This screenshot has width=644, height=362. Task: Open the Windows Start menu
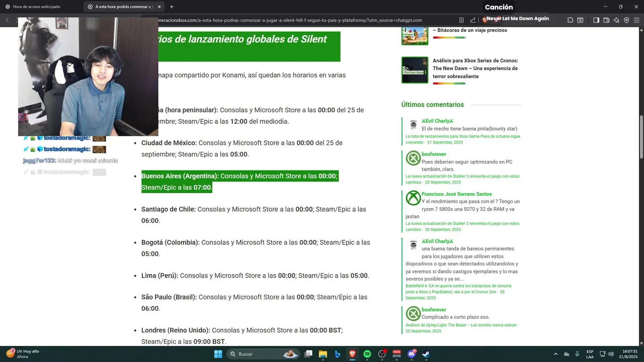(x=218, y=354)
